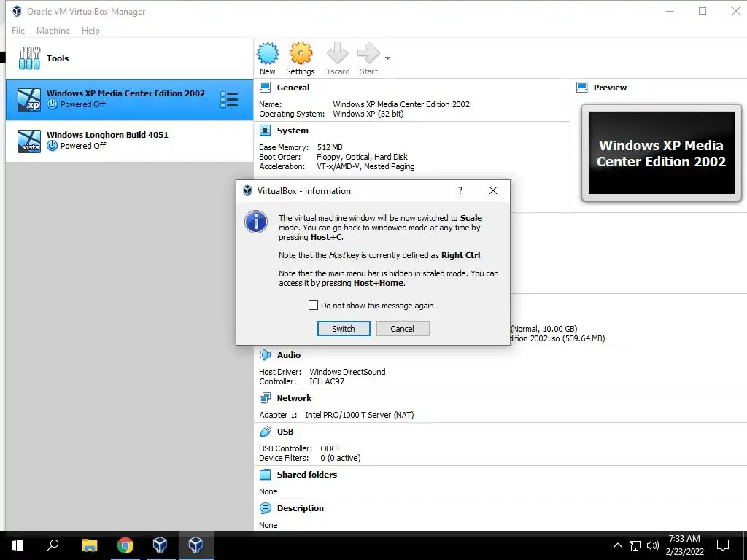
Task: Click the Discard toolbar icon
Action: 337,52
